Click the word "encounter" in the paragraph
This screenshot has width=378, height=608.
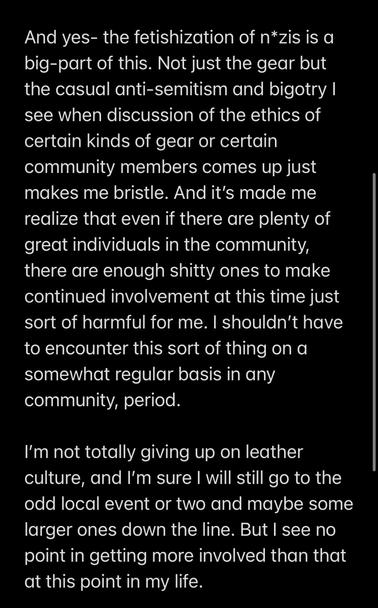pos(87,349)
